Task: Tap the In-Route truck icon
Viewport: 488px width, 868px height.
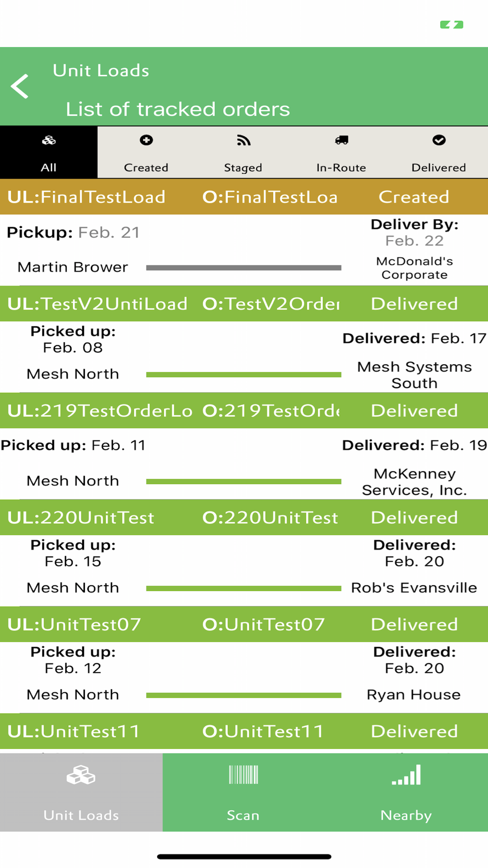Action: tap(342, 141)
